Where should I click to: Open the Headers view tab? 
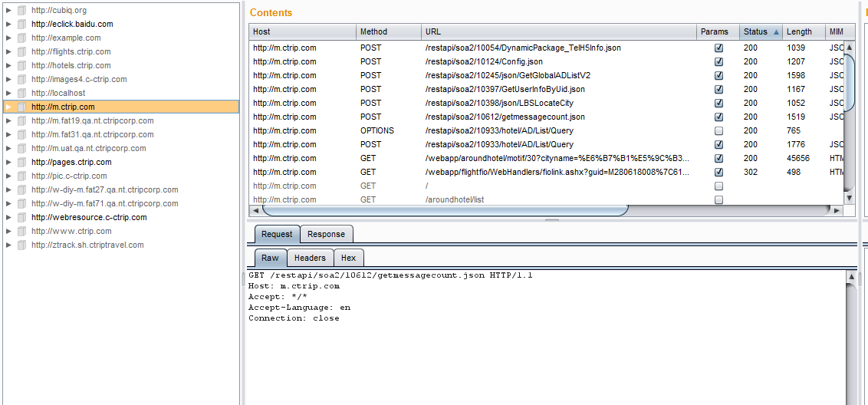pos(310,258)
